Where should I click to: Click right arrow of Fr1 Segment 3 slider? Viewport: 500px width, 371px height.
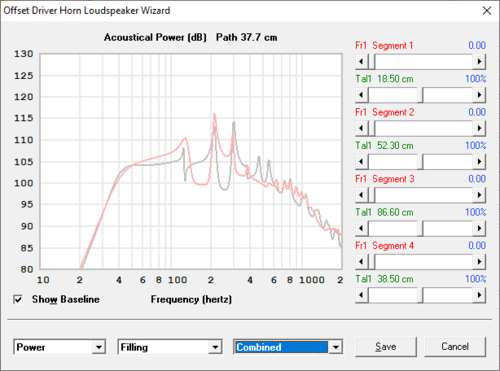point(479,195)
